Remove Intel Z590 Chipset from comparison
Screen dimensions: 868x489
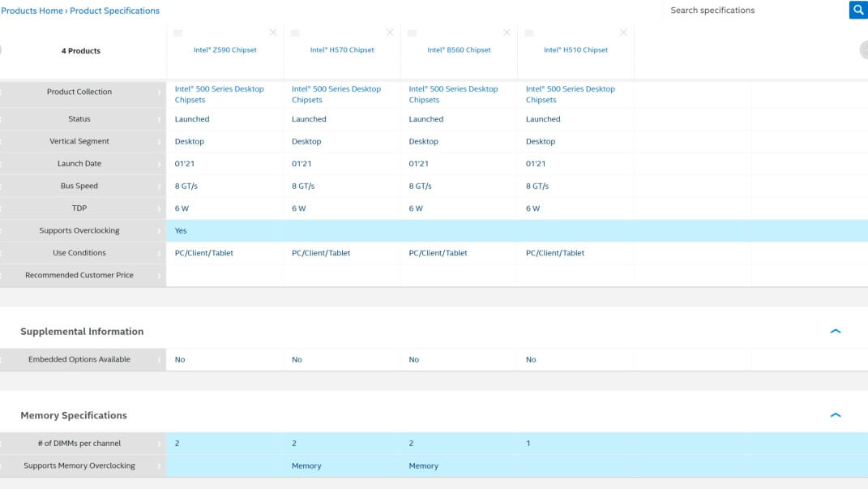[x=273, y=32]
